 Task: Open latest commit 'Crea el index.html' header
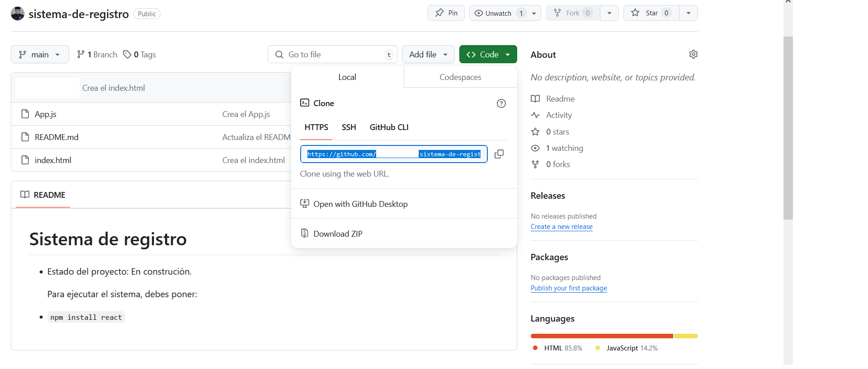pos(113,88)
